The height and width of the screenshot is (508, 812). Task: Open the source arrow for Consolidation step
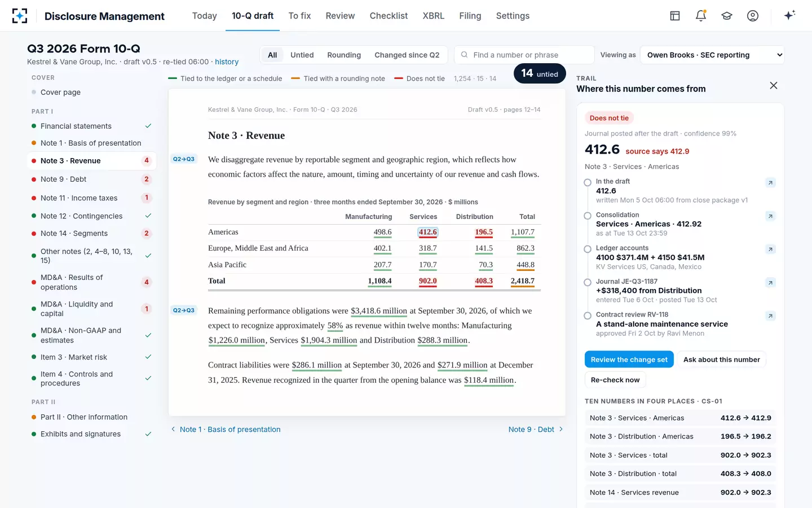[770, 216]
